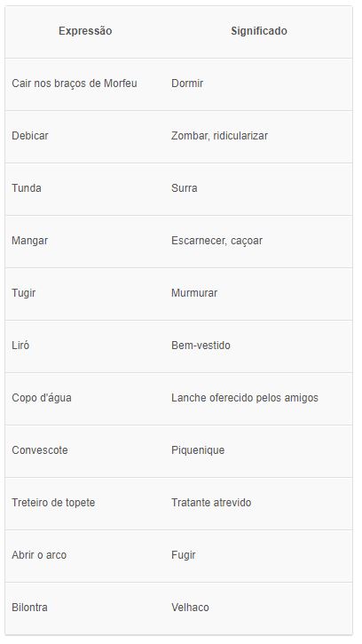Click 'Zombar, ridicularizar' text

click(x=219, y=136)
